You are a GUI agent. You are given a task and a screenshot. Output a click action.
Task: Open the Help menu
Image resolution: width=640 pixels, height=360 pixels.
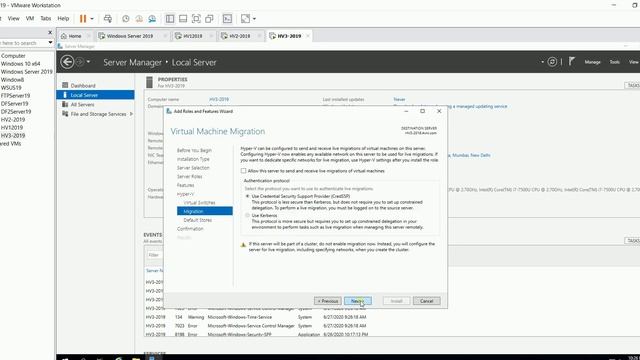click(63, 18)
